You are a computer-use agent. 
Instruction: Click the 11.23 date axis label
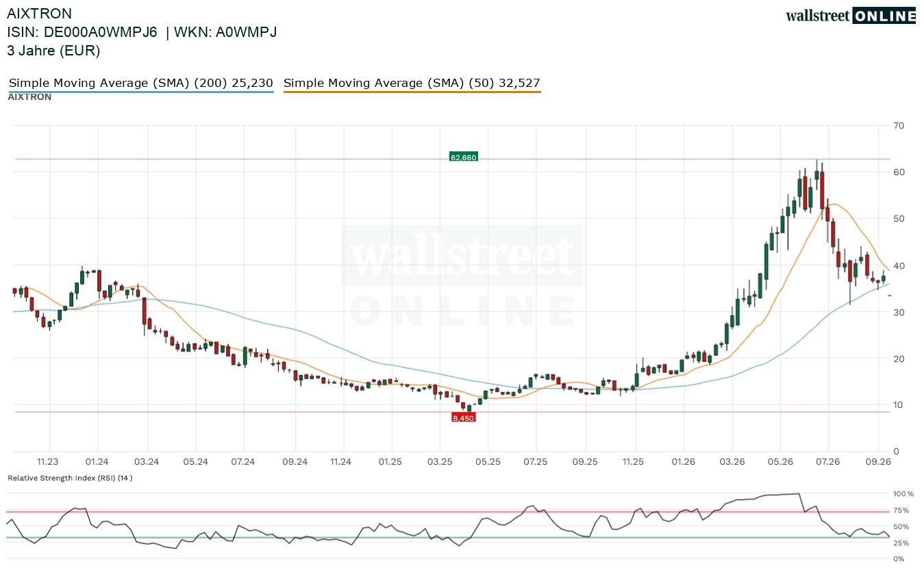[x=48, y=462]
